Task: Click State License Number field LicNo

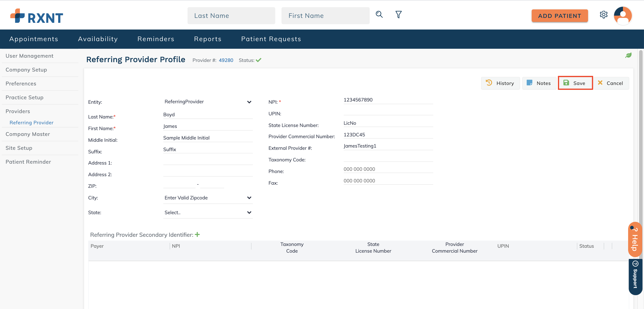Action: [x=388, y=123]
